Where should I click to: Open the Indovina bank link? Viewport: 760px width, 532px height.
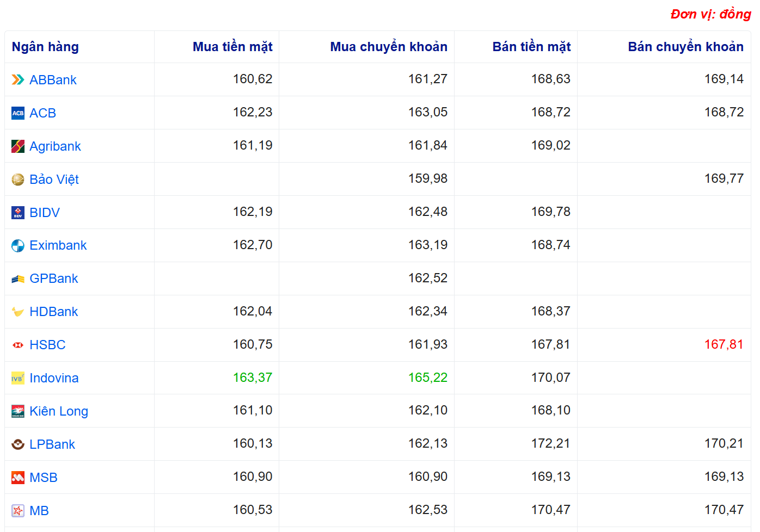(54, 378)
